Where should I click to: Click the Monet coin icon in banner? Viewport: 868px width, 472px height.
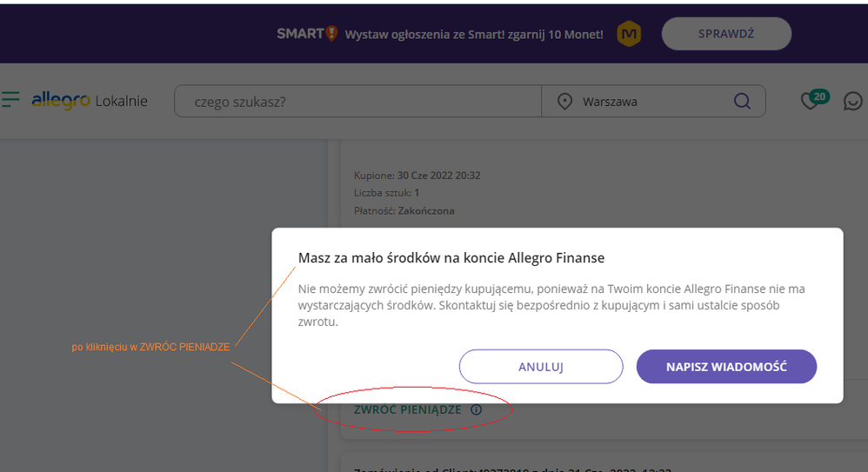629,34
